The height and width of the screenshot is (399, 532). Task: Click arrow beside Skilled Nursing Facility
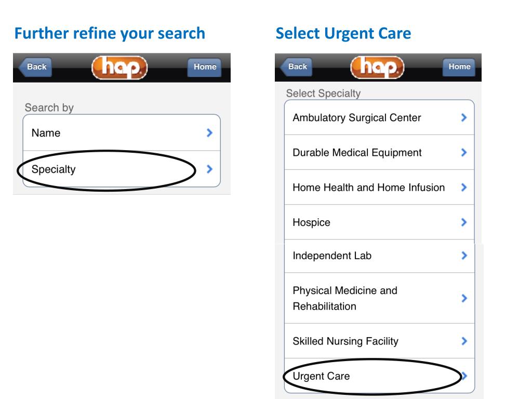(x=464, y=341)
